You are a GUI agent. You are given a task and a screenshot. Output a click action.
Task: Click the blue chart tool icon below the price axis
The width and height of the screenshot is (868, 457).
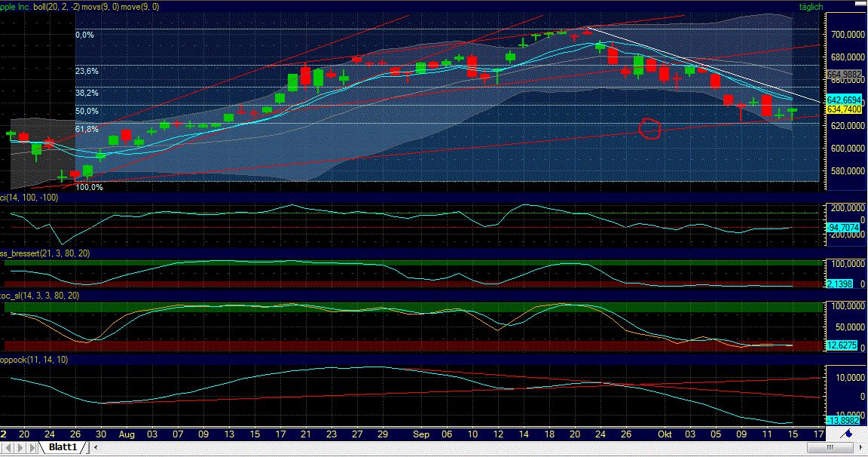click(845, 434)
